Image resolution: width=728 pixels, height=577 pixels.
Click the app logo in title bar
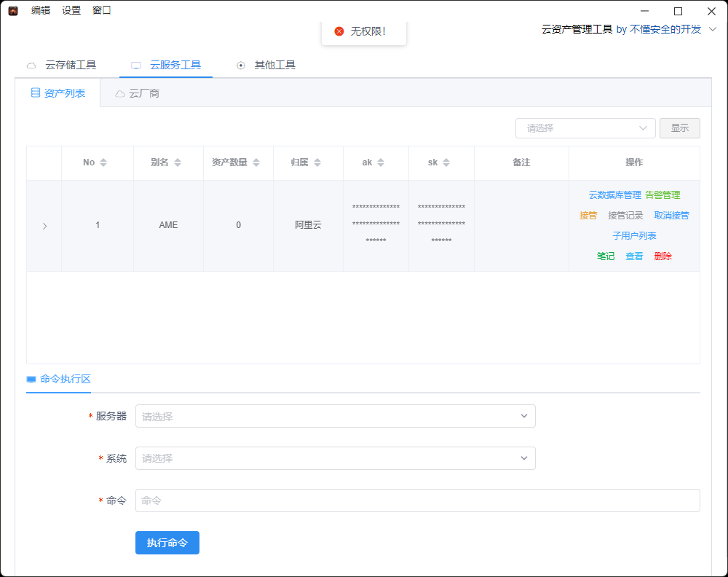[x=13, y=11]
